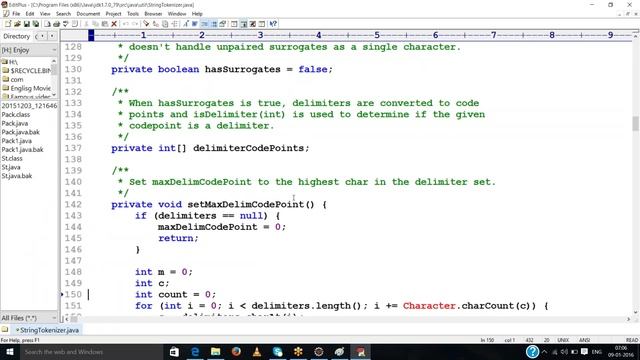Click line number 142 in the gutter
Screen dimensions: 640x360
pos(73,204)
